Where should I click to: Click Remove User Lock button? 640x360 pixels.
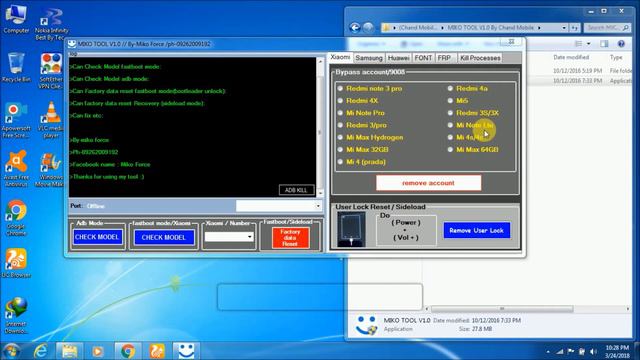coord(477,231)
